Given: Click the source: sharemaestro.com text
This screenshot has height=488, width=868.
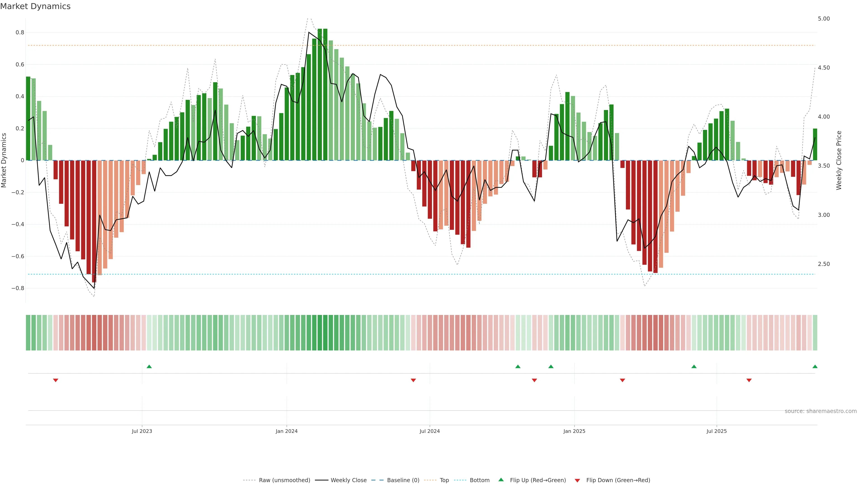Looking at the screenshot, I should (x=821, y=411).
